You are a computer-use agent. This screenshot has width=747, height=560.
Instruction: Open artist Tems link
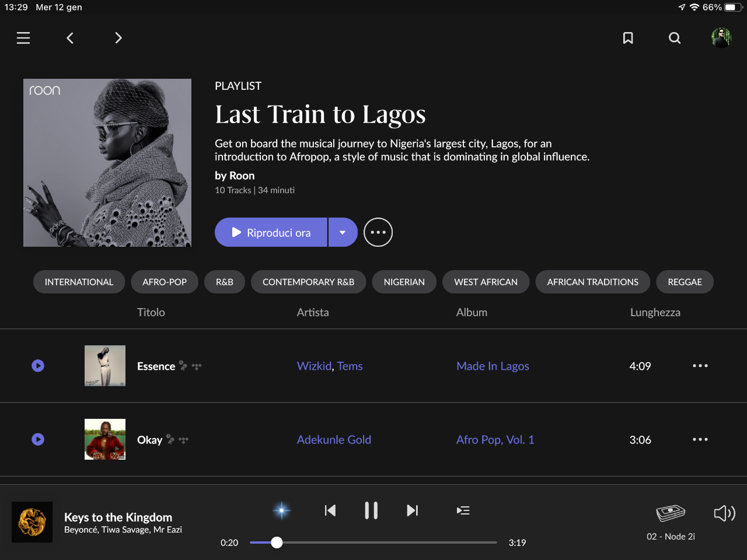[x=350, y=366]
